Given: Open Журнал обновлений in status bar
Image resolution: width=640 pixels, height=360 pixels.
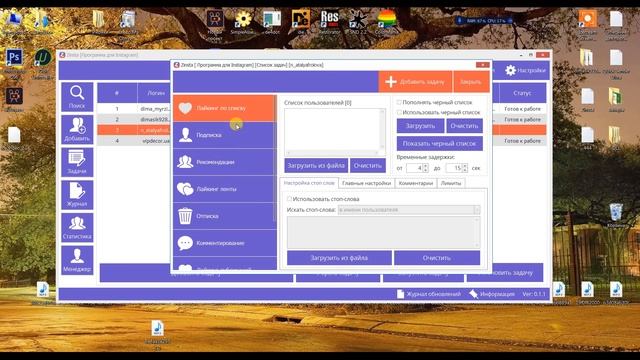Looking at the screenshot, I should [429, 294].
